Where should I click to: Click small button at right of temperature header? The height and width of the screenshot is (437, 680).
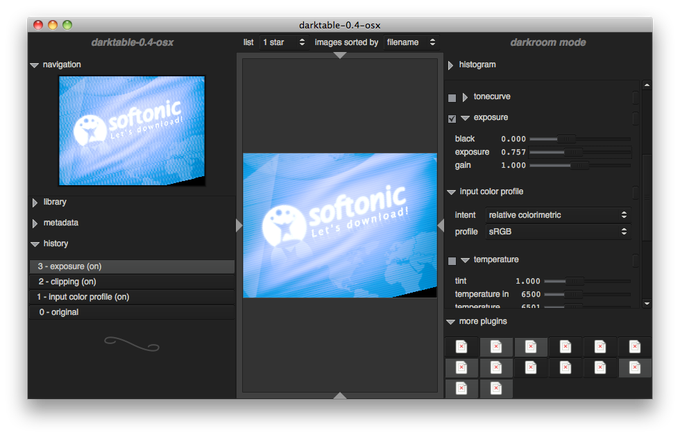635,260
